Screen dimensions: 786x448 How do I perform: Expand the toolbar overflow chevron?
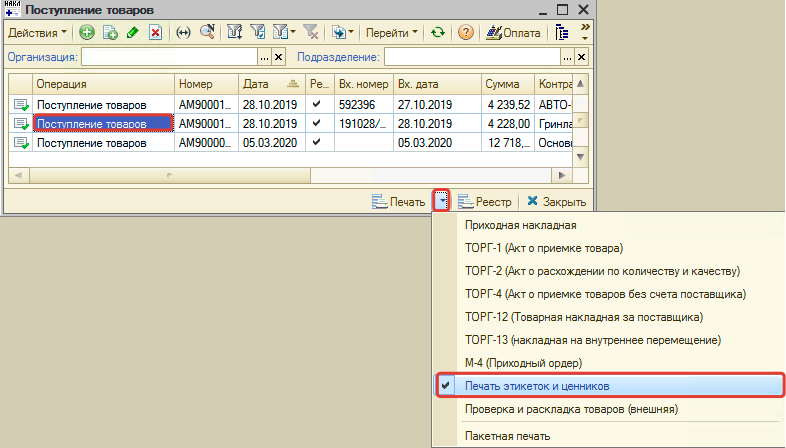[x=584, y=32]
